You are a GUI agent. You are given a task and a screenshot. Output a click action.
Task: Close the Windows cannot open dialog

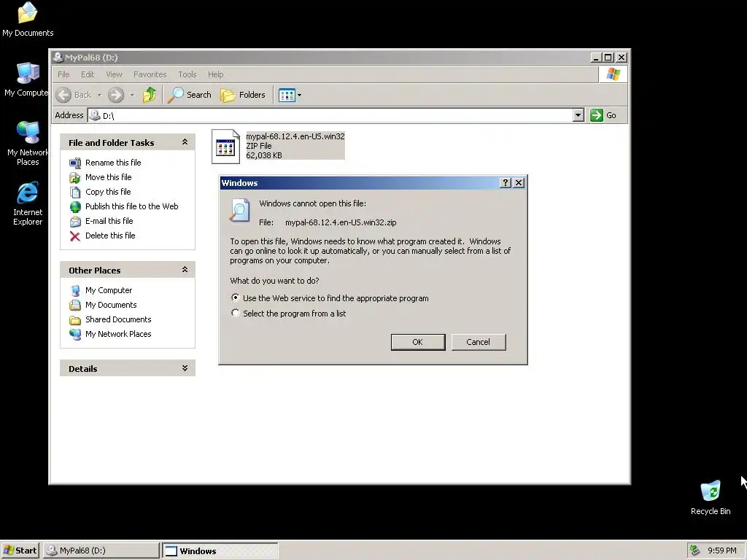pos(519,183)
